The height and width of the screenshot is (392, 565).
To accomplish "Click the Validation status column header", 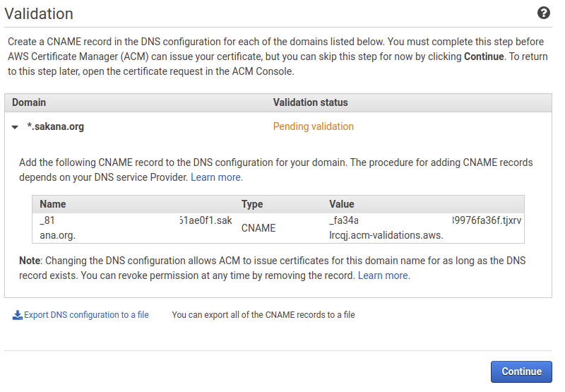I will tap(310, 102).
